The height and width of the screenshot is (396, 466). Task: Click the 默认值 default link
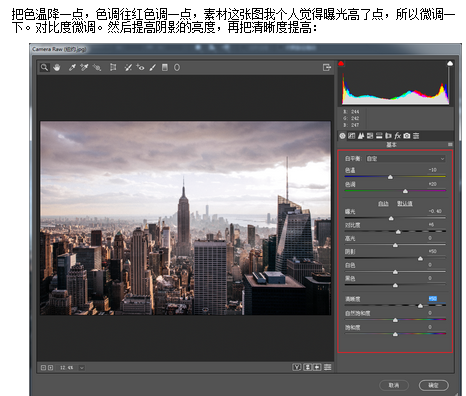pyautogui.click(x=405, y=203)
